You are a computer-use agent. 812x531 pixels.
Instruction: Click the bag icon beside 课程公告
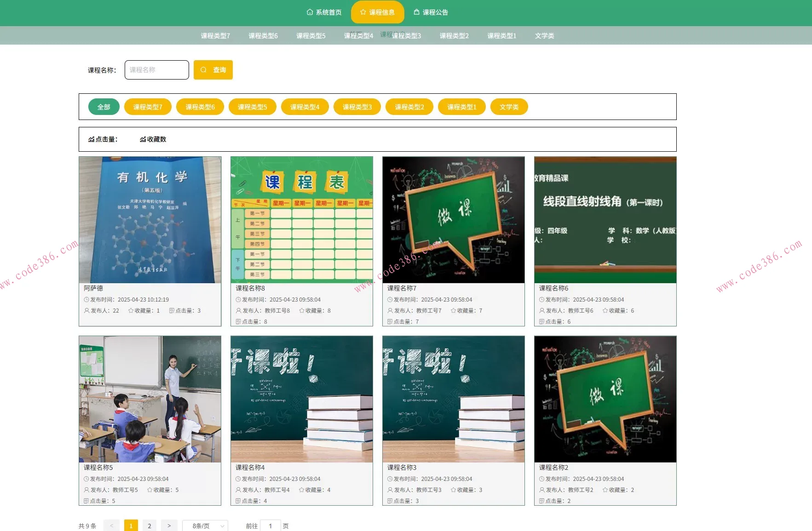(416, 12)
